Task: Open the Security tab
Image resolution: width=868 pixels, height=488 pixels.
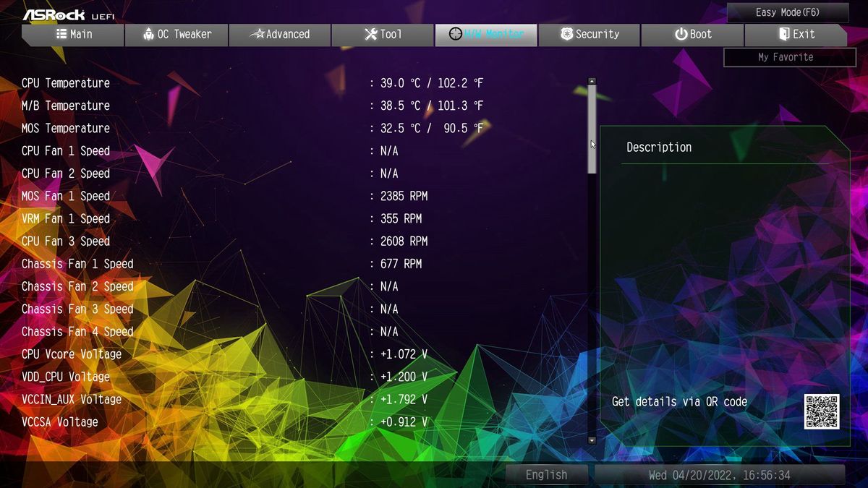Action: [590, 35]
